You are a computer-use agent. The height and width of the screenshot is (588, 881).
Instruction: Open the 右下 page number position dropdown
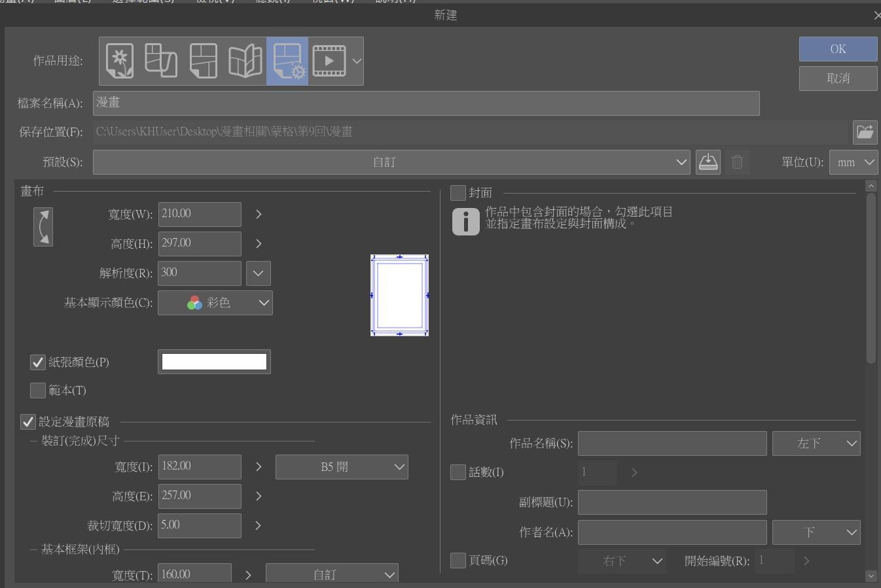(x=622, y=561)
